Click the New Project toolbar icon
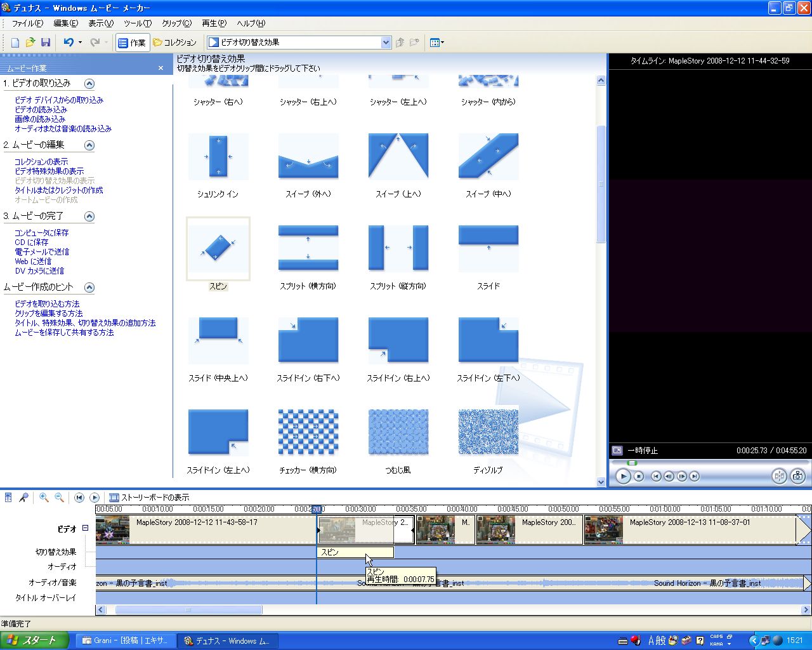 (x=15, y=43)
